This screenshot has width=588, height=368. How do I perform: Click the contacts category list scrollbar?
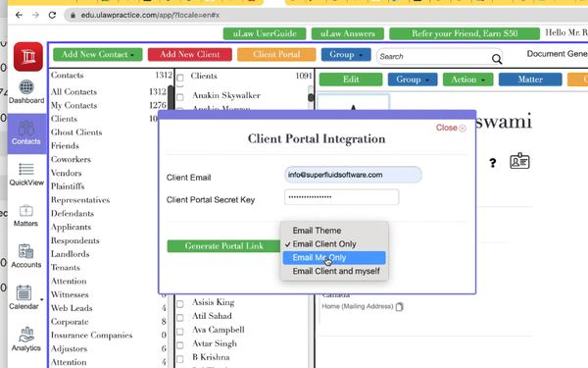coord(171,97)
